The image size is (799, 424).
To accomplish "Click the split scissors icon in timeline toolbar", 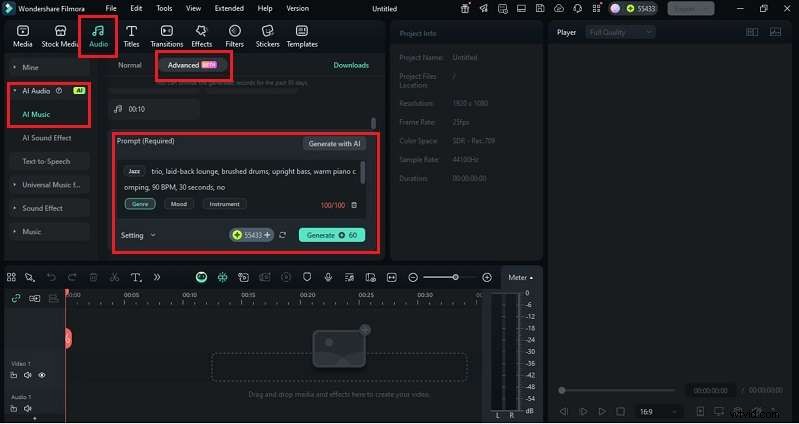I will (114, 277).
